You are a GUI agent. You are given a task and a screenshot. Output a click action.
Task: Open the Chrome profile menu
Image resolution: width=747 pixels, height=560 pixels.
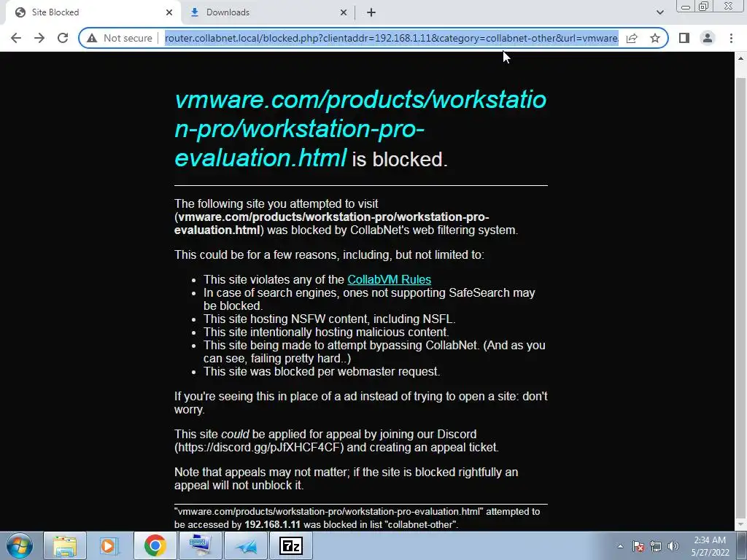tap(708, 38)
